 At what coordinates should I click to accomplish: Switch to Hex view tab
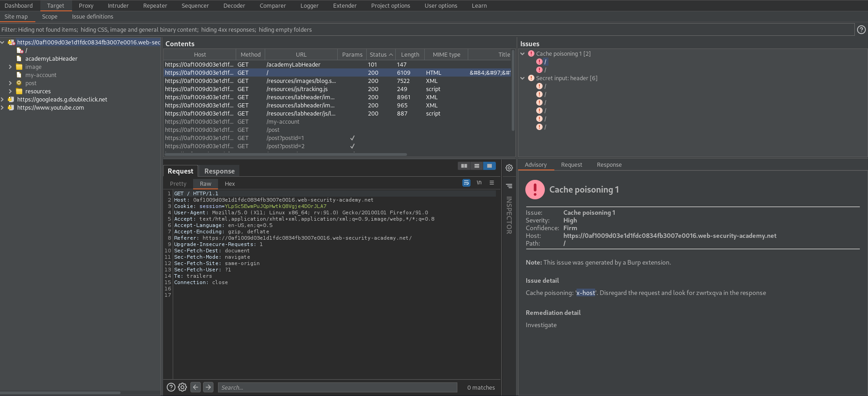pos(230,184)
